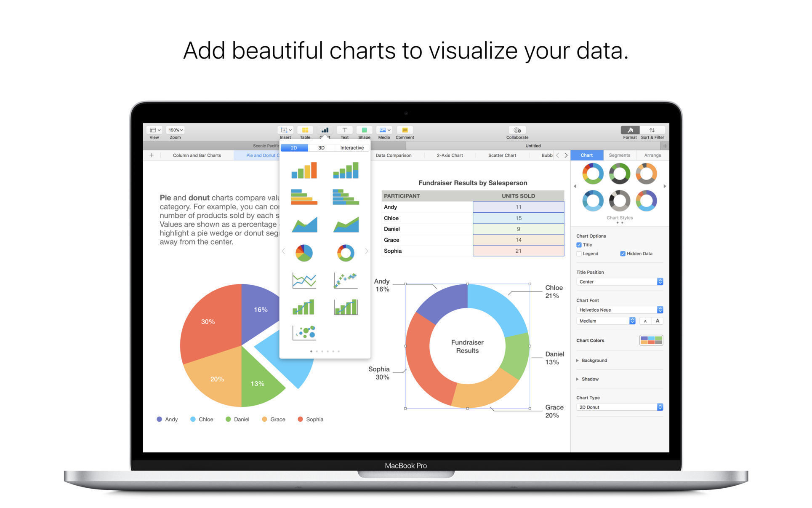The width and height of the screenshot is (812, 508).
Task: Expand the Shadow section disclosure triangle
Action: (578, 378)
